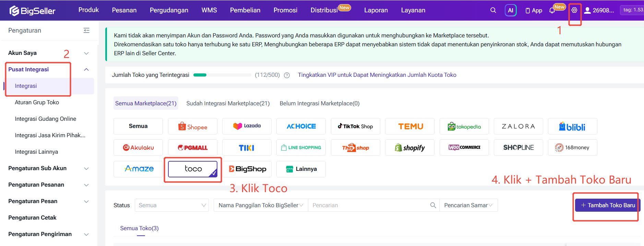
Task: Select the Semua marketplace tile
Action: (138, 126)
